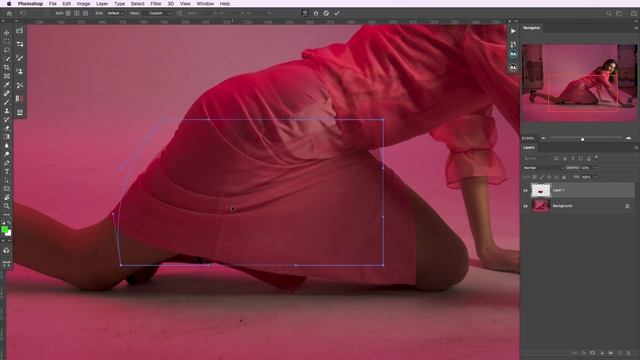Select the Gradient tool
640x360 pixels.
(x=7, y=136)
